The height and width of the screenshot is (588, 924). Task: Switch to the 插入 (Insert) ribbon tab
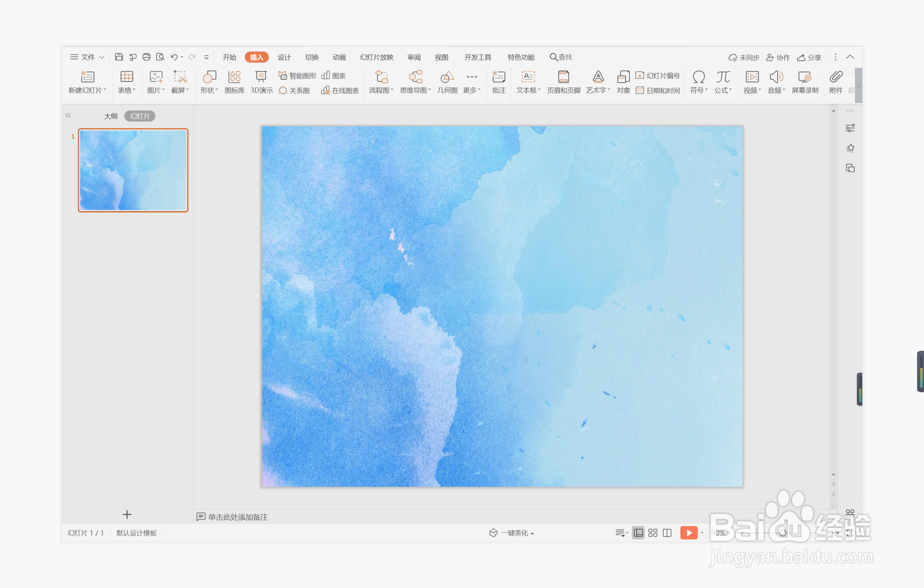[257, 57]
